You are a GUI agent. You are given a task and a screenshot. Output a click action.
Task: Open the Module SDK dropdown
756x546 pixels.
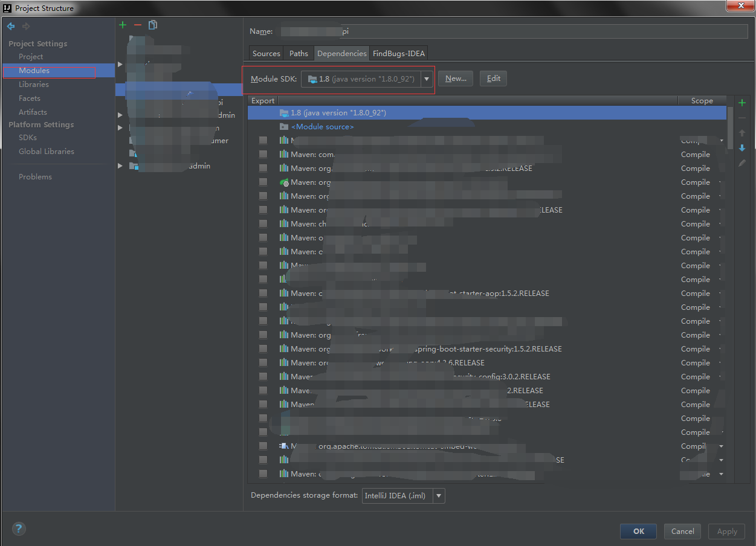pyautogui.click(x=427, y=79)
